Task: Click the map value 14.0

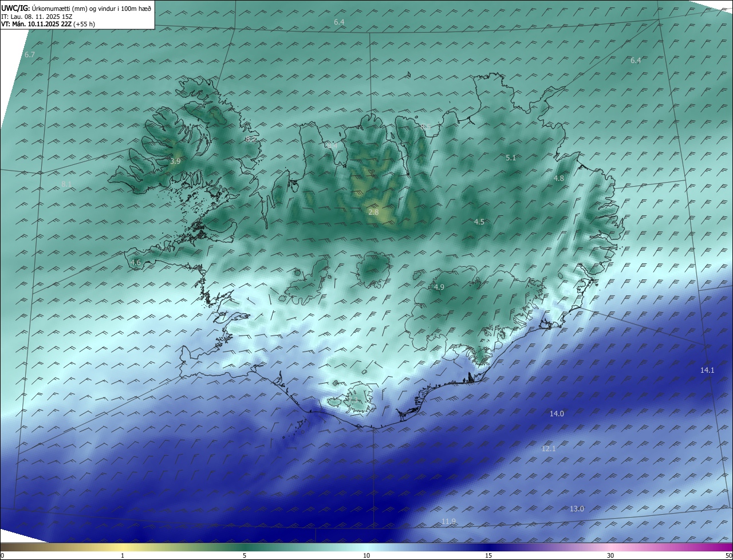Action: [x=557, y=413]
